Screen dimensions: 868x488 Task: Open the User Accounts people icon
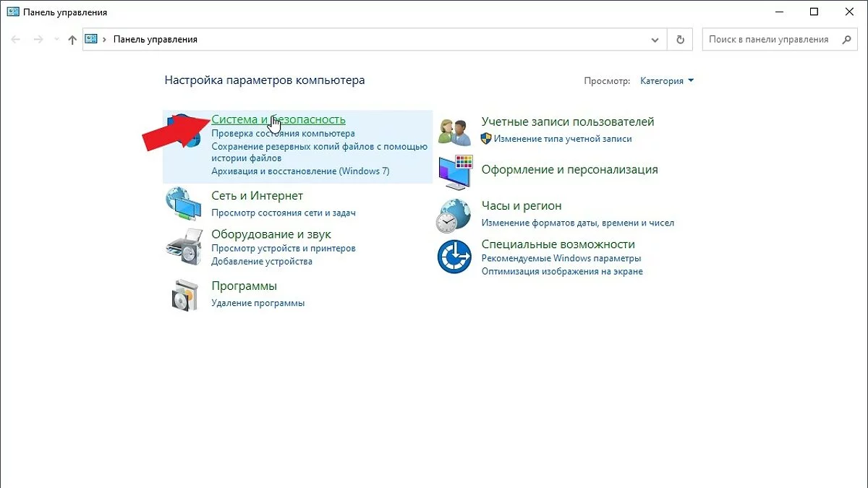[x=454, y=131]
